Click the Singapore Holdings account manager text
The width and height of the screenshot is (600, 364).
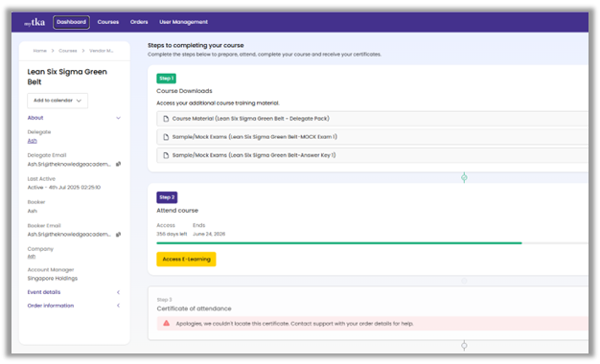click(53, 279)
